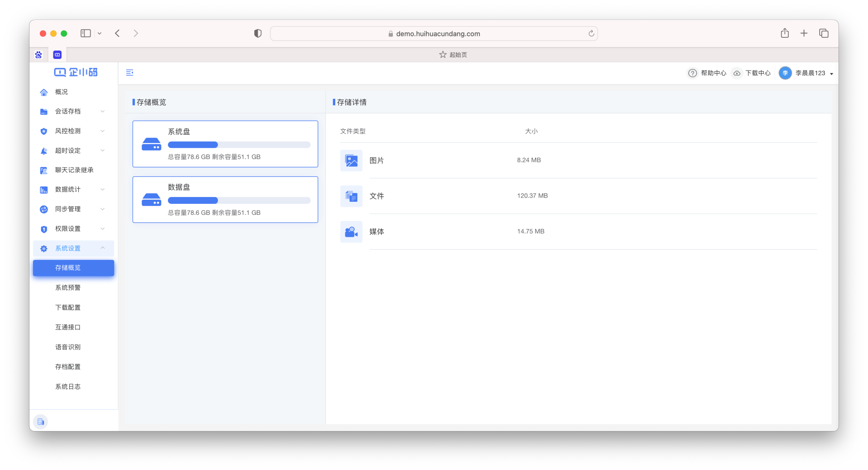
Task: Expand 权限设置 submenu chevron
Action: pos(103,229)
